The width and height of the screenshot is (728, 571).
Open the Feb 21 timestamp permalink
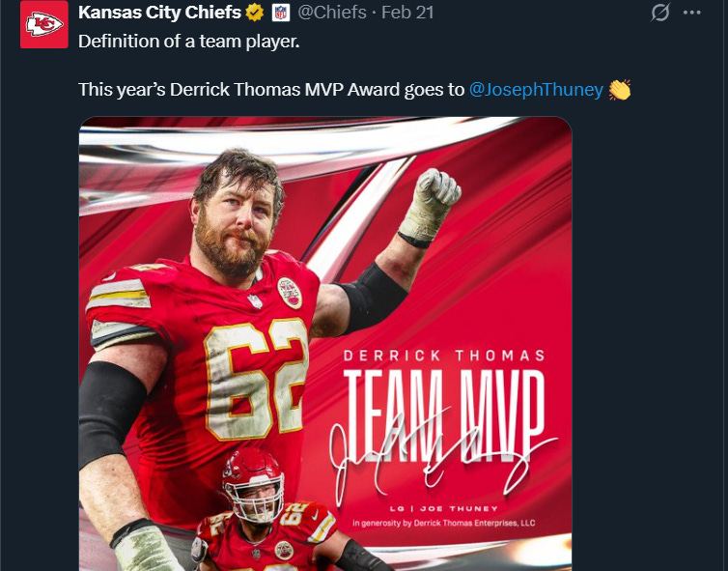tap(407, 13)
